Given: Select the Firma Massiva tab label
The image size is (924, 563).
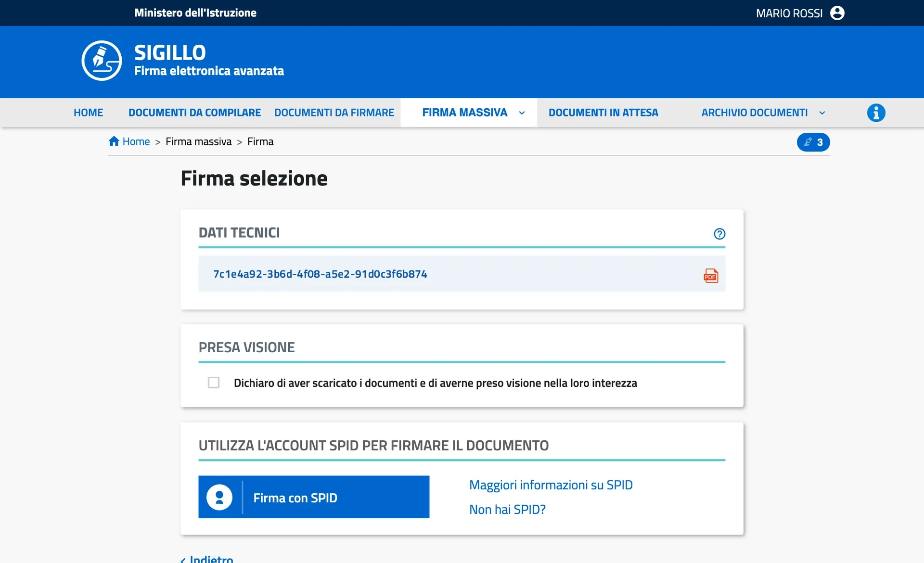Looking at the screenshot, I should pos(465,113).
